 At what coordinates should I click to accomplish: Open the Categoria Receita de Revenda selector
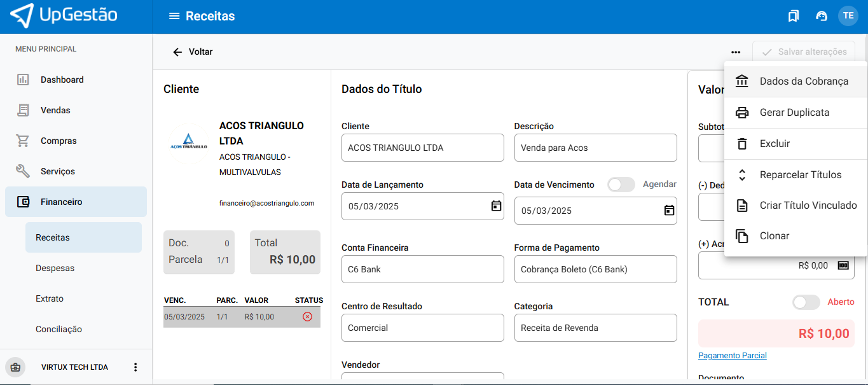tap(595, 328)
